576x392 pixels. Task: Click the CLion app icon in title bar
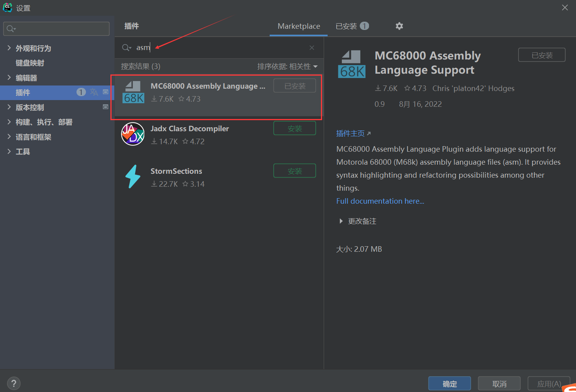click(7, 7)
